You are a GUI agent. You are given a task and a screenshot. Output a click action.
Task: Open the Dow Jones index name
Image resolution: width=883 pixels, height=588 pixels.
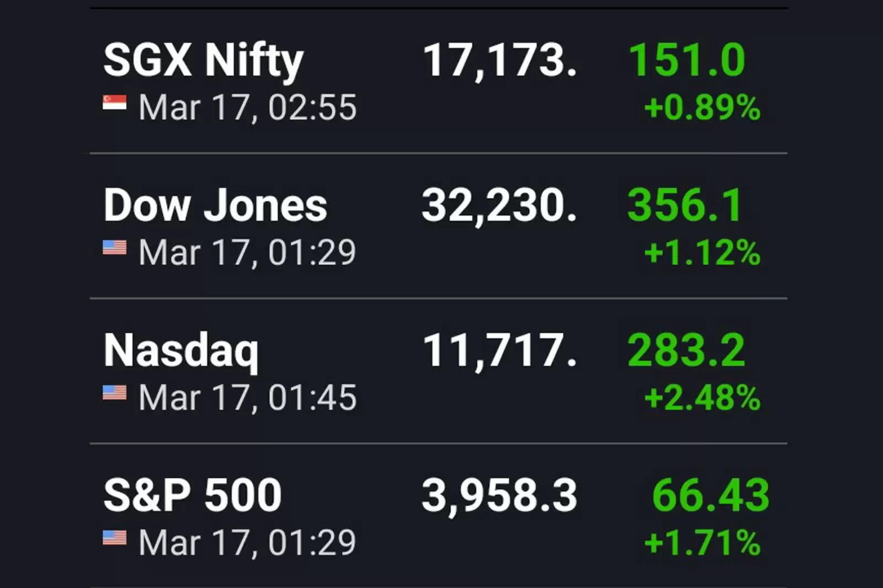click(215, 205)
